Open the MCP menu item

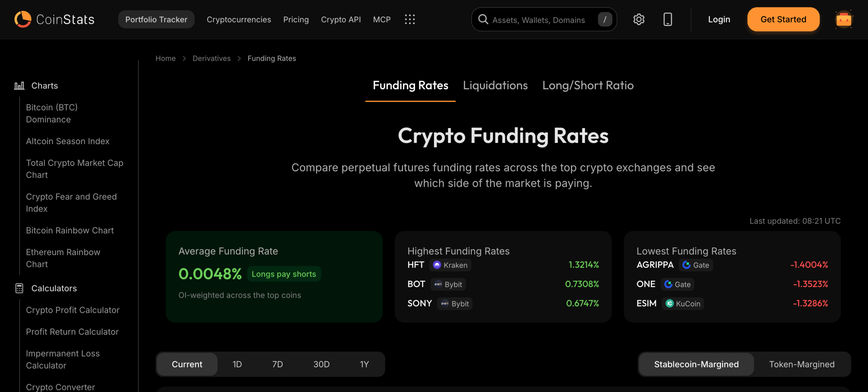(x=382, y=19)
